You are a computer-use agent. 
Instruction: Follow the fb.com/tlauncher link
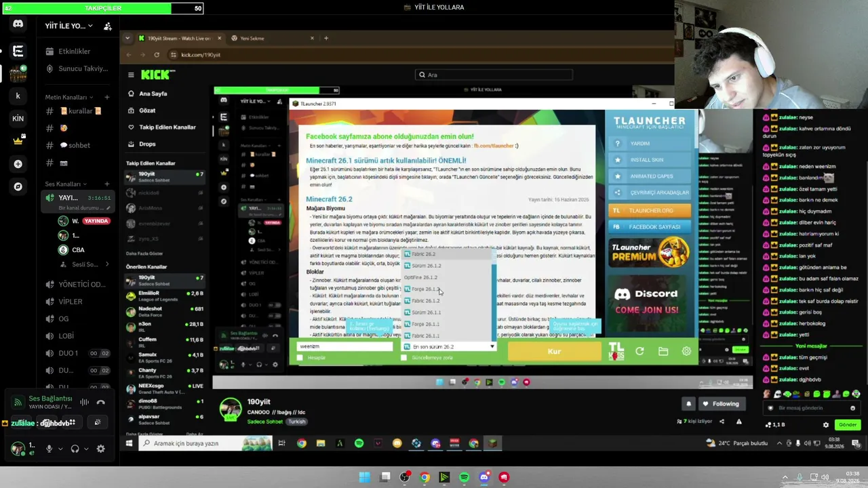click(x=494, y=146)
